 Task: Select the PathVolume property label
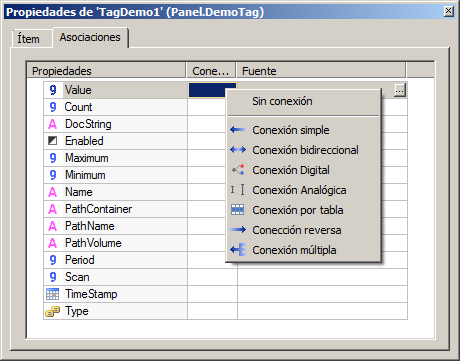(x=93, y=243)
